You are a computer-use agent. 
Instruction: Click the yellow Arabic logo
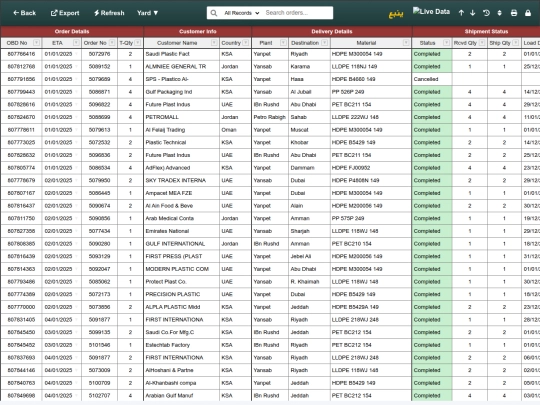(396, 14)
